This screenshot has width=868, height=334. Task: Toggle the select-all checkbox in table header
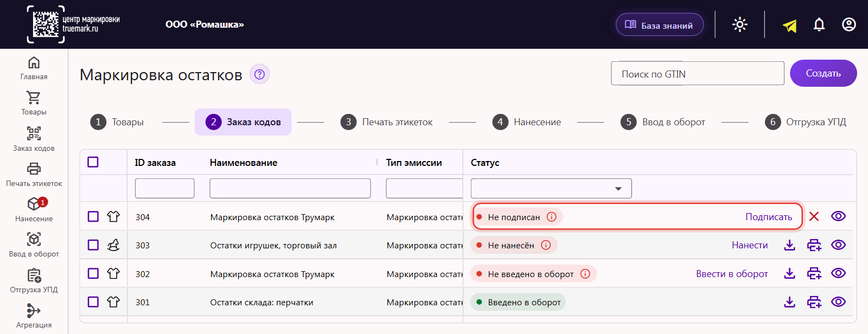(x=93, y=162)
